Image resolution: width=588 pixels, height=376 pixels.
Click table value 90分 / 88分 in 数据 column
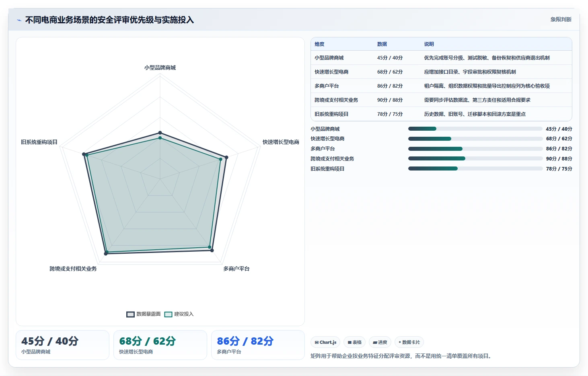[x=390, y=100]
